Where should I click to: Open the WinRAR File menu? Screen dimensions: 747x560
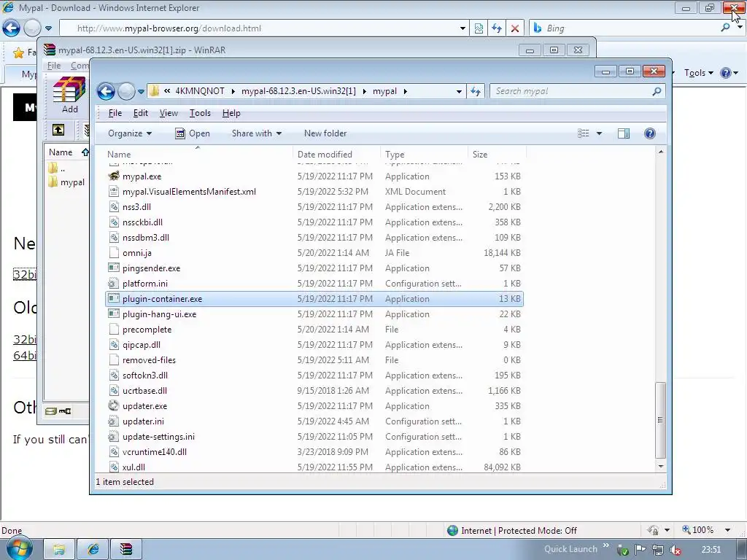click(x=54, y=66)
